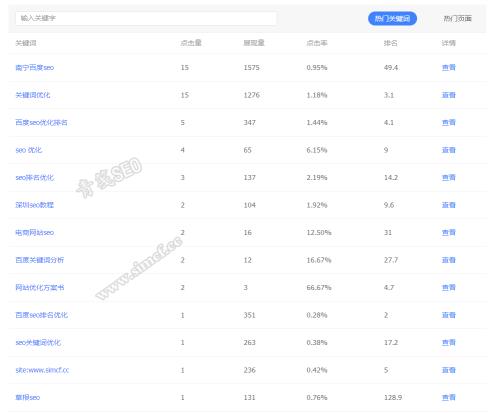Open the 电商网站seo keyword link
The height and width of the screenshot is (413, 490).
35,233
